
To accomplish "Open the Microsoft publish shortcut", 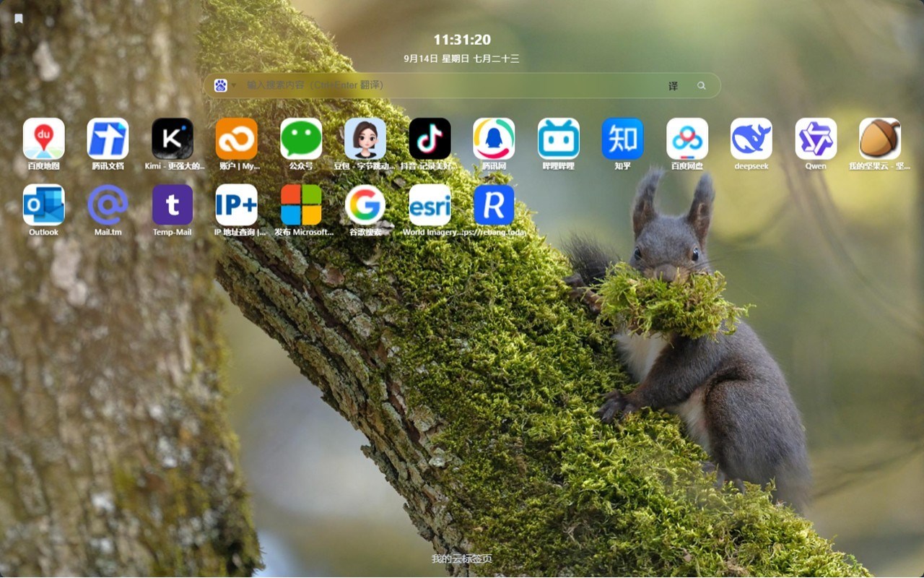I will [x=301, y=205].
